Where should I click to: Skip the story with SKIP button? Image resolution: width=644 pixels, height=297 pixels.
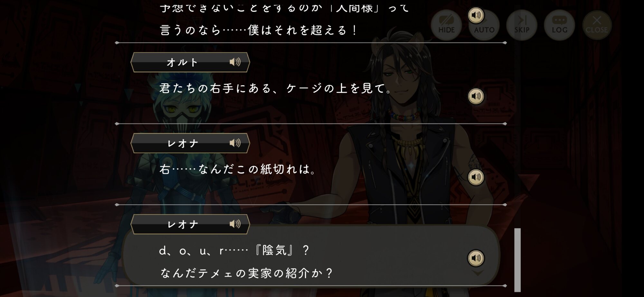click(x=522, y=25)
